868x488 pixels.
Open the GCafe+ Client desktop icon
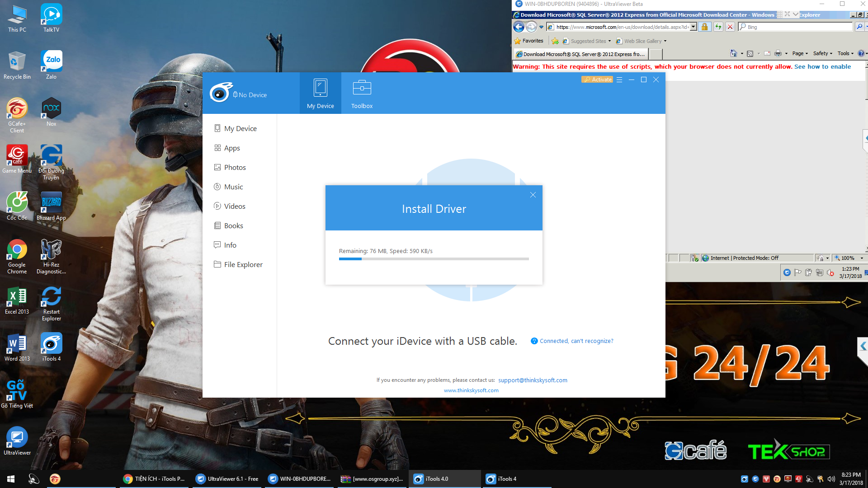[17, 115]
